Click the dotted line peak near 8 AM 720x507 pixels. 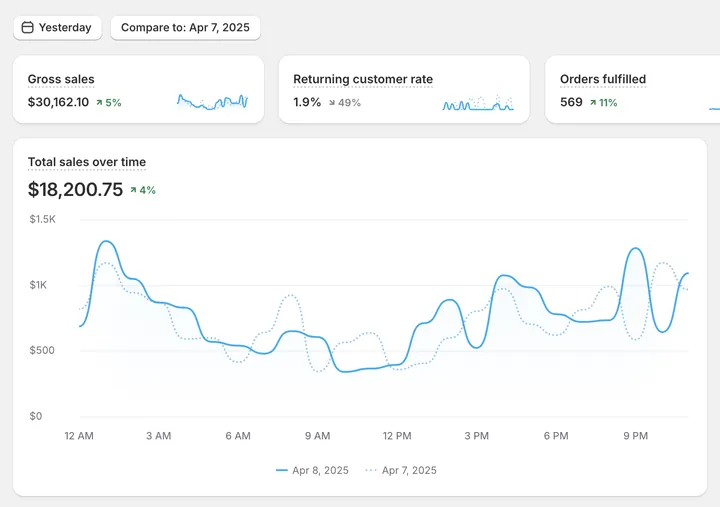(290, 295)
